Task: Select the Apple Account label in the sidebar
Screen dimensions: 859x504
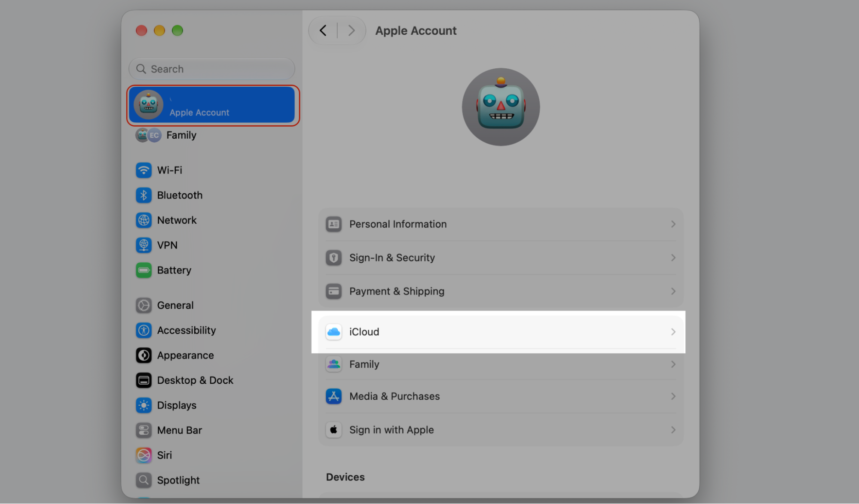Action: click(199, 112)
